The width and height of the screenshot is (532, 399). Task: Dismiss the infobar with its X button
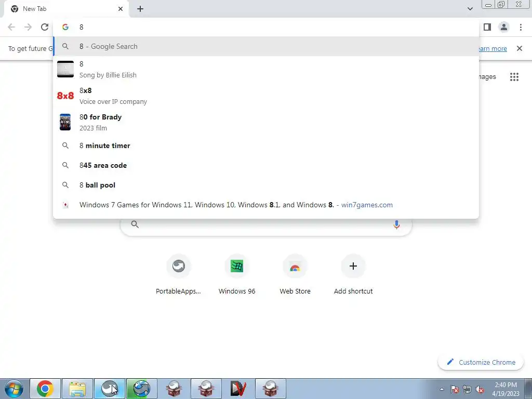[520, 48]
